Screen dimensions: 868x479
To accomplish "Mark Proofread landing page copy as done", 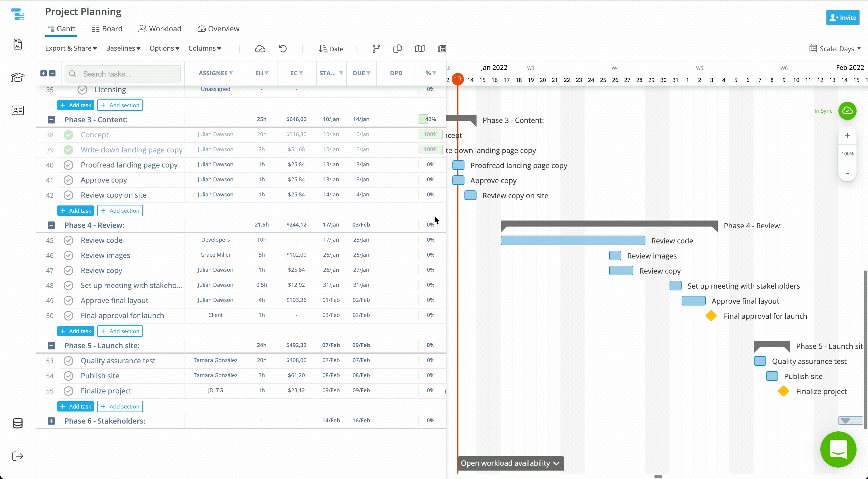I will 68,165.
